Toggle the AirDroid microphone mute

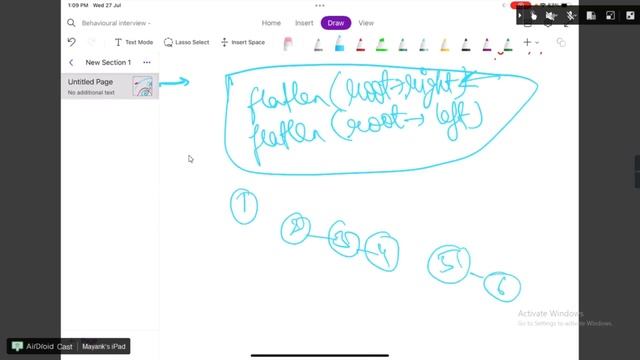pos(571,16)
